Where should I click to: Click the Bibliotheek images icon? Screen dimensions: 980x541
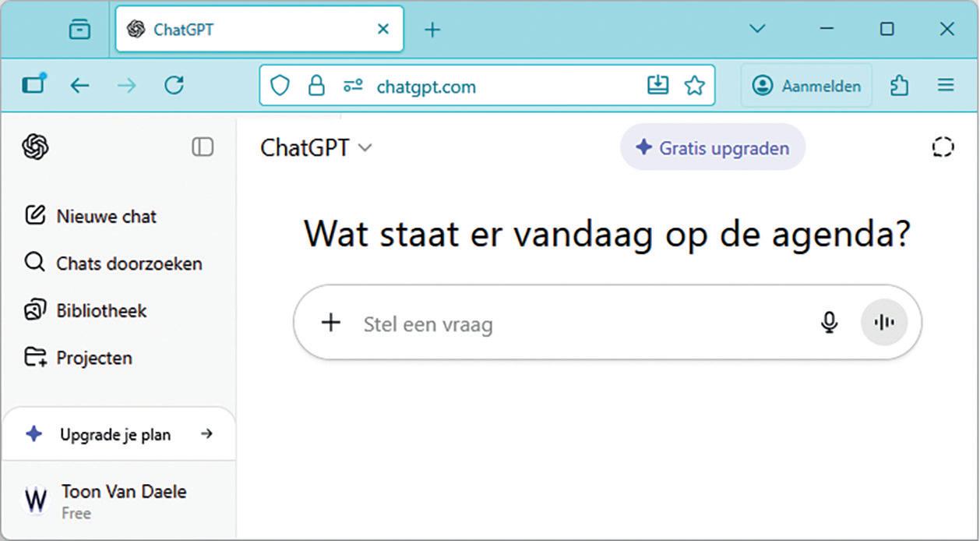pyautogui.click(x=35, y=310)
